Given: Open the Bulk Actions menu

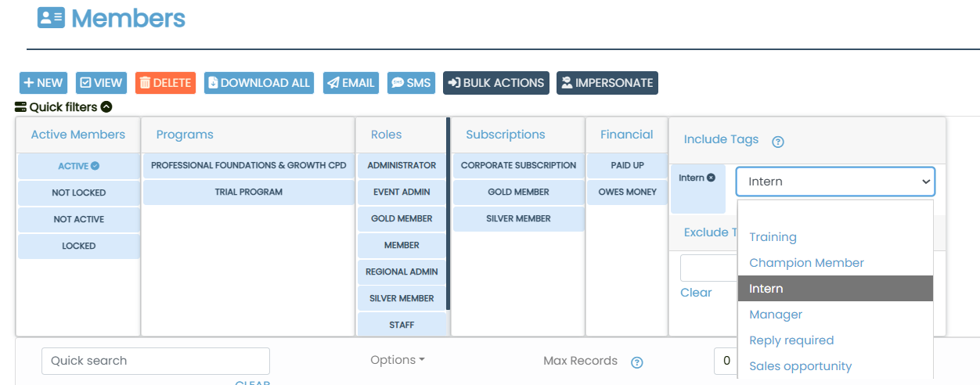Looking at the screenshot, I should pos(496,83).
